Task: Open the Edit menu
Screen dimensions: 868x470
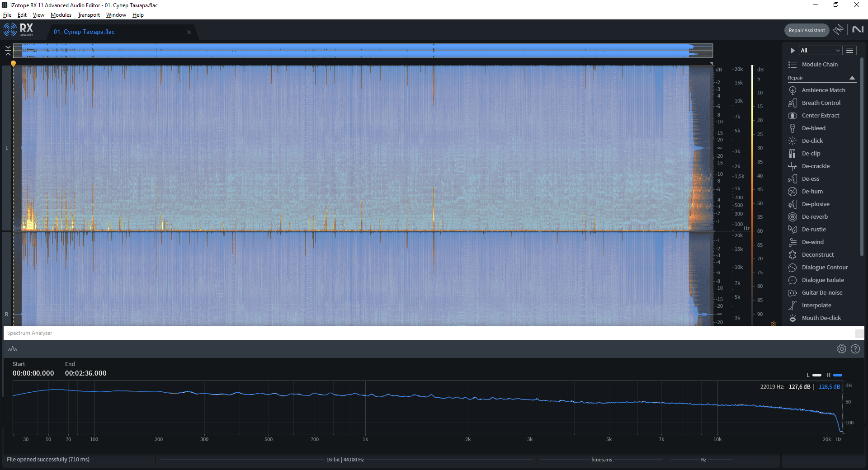Action: tap(22, 15)
